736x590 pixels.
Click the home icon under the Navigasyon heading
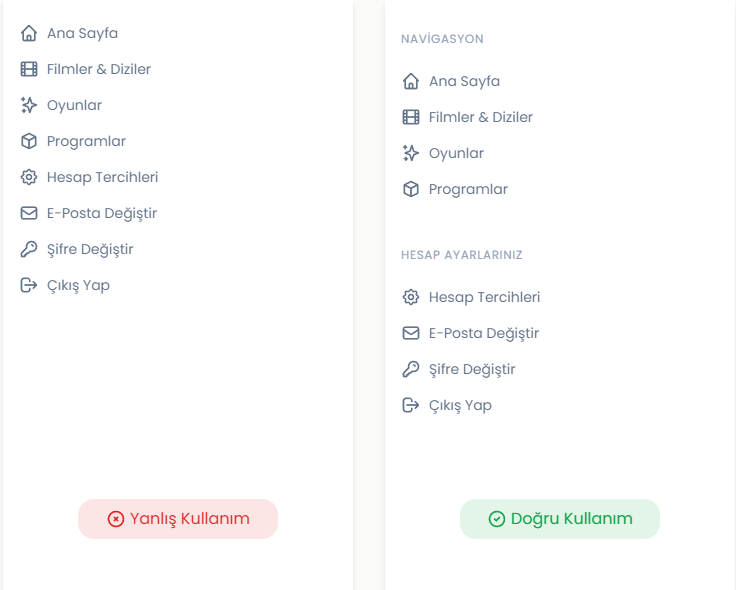tap(411, 81)
